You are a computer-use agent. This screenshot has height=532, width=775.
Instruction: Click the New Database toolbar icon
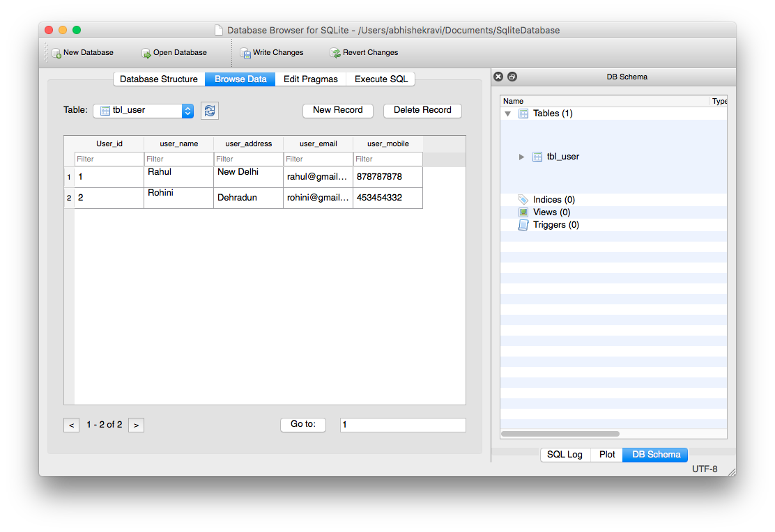pos(57,53)
